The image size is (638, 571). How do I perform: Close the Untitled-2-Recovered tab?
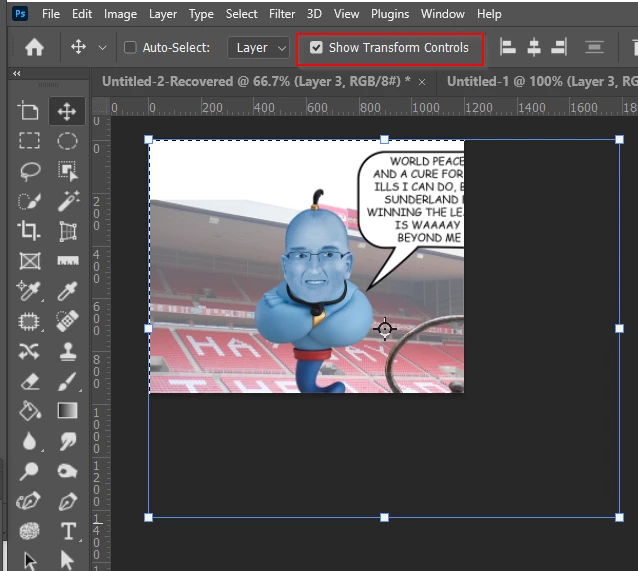coord(422,82)
